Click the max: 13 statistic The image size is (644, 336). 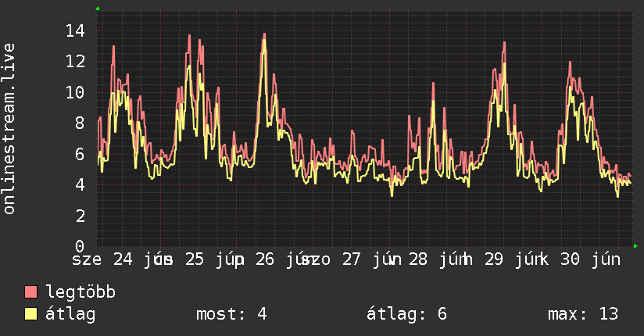[583, 314]
